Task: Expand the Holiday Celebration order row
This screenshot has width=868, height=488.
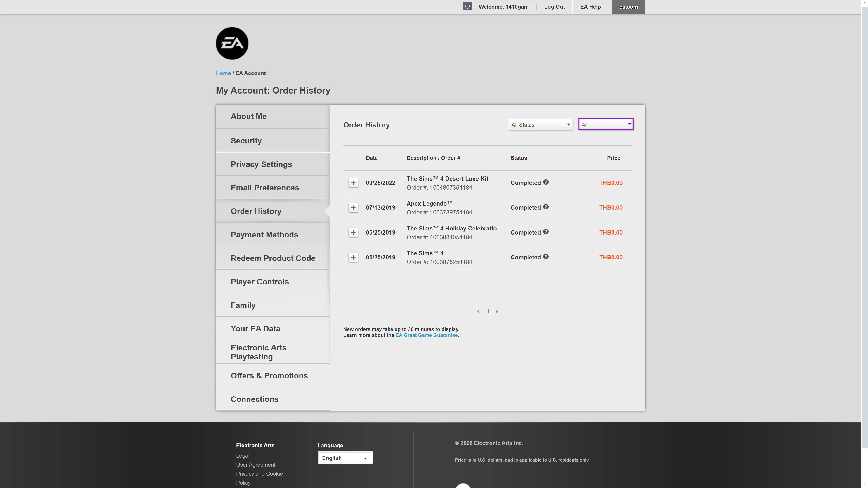Action: tap(353, 232)
